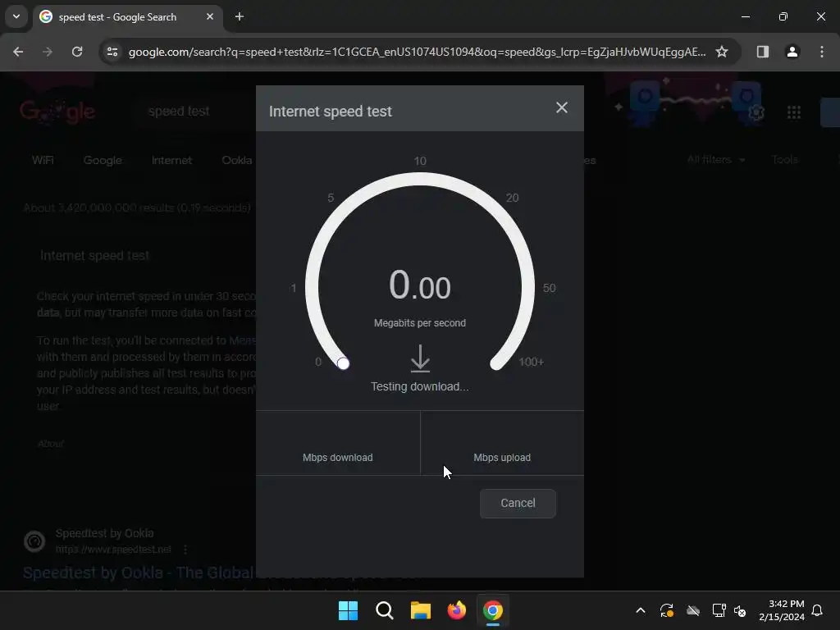The image size is (840, 630).
Task: Click the search box containing 'speed test'
Action: [193, 112]
